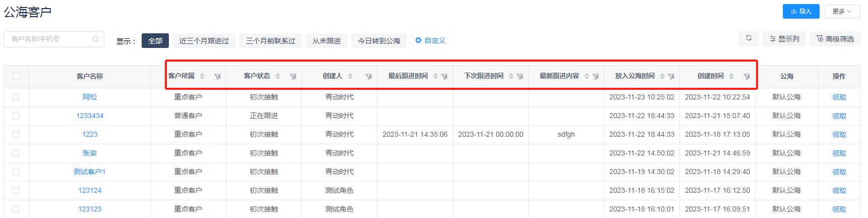Open filter for 客户状态 column
Viewport: 868px width, 218px height.
[293, 76]
